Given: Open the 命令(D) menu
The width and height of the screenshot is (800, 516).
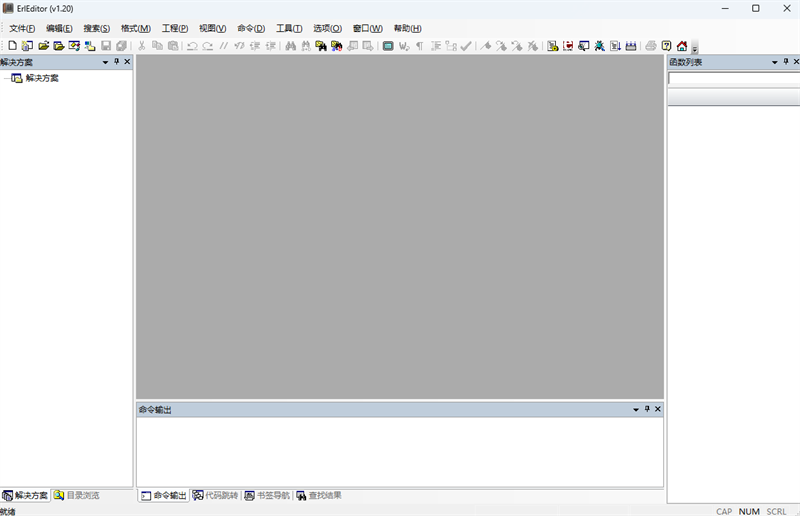Looking at the screenshot, I should [251, 29].
